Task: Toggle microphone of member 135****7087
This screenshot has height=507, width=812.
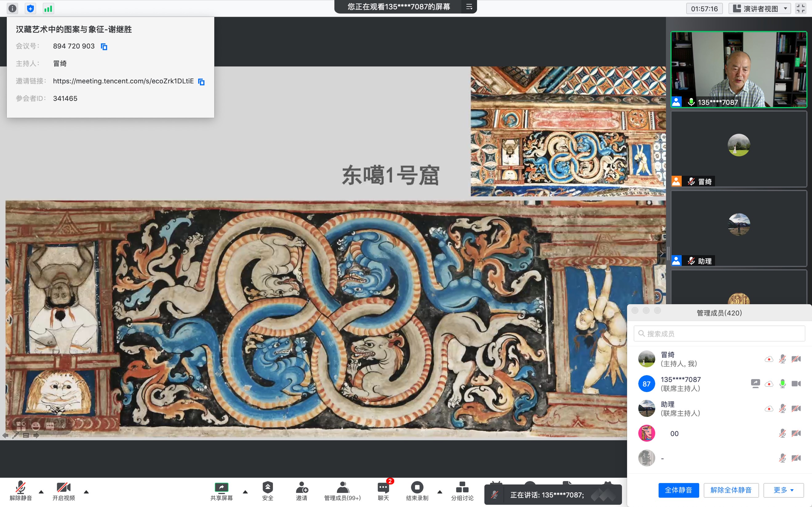Action: 782,383
